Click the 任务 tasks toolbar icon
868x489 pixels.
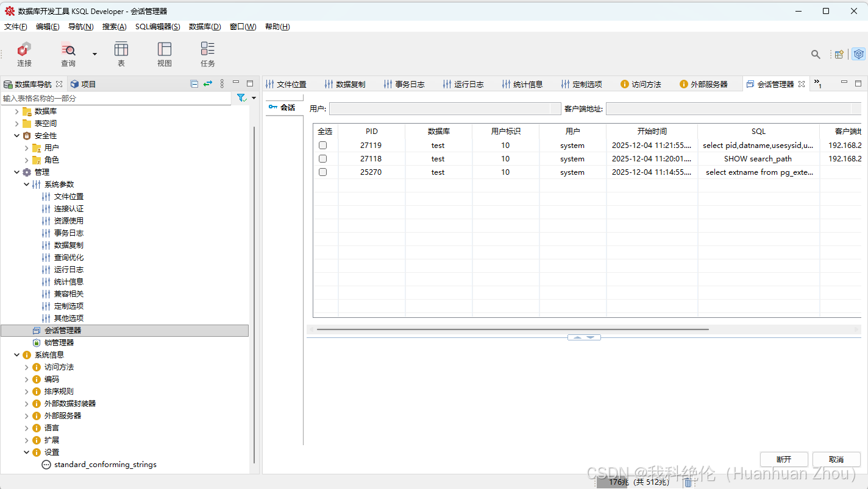[x=208, y=54]
